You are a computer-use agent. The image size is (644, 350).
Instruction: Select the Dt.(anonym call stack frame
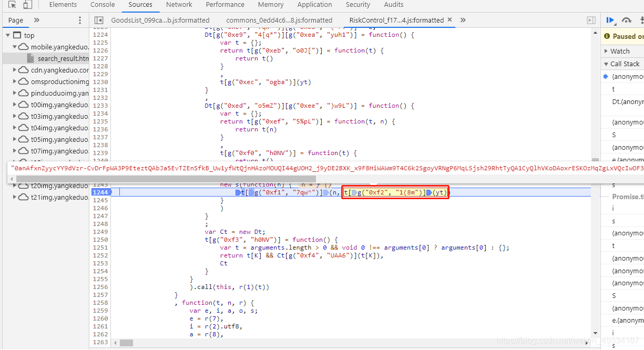628,101
